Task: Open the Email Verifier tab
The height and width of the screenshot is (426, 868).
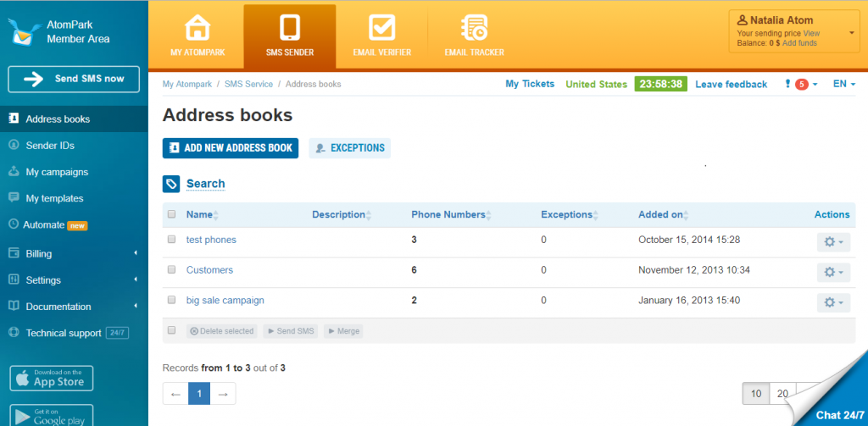Action: [x=382, y=36]
